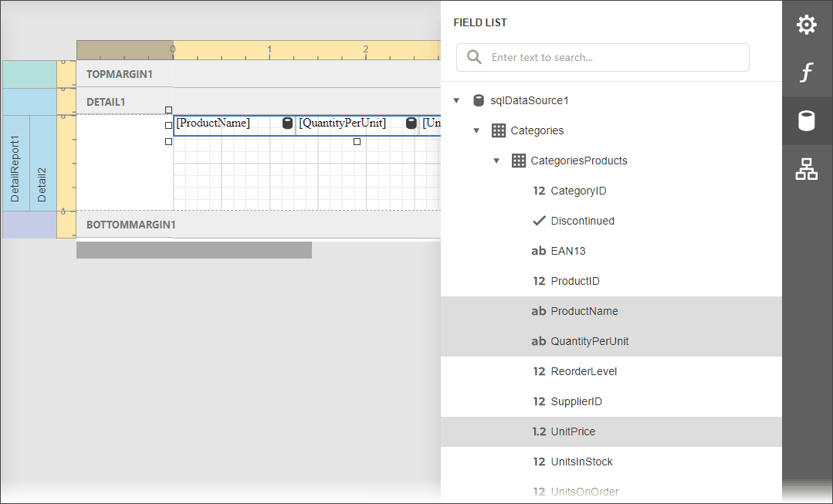Click the '1.2' decimal icon beside UnitPrice
Image resolution: width=833 pixels, height=504 pixels.
coord(538,431)
